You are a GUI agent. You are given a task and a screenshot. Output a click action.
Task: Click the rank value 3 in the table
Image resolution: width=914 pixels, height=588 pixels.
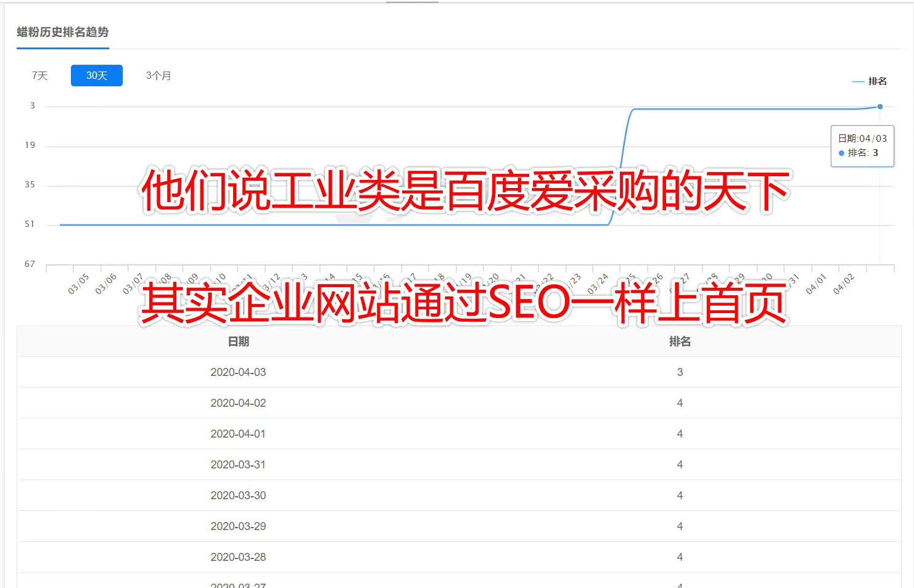(x=680, y=372)
